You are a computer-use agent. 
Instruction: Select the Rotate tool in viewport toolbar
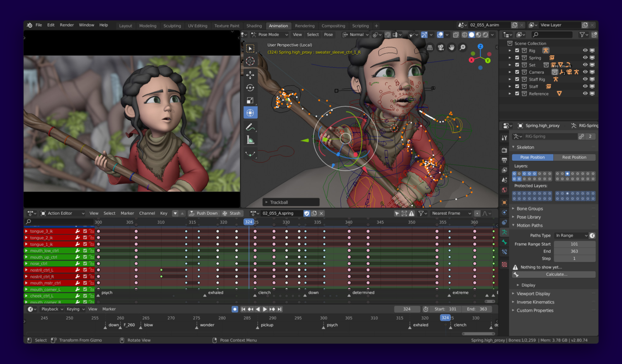click(250, 87)
